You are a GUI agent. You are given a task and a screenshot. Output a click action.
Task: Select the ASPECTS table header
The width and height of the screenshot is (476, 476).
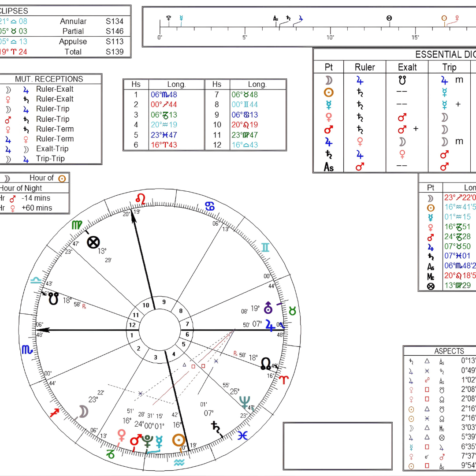(x=449, y=351)
